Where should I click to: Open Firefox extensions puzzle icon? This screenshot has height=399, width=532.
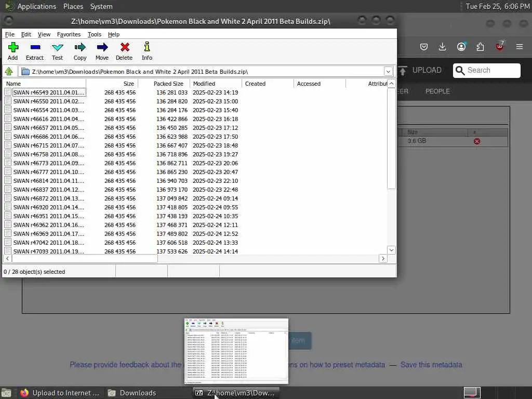tap(480, 46)
